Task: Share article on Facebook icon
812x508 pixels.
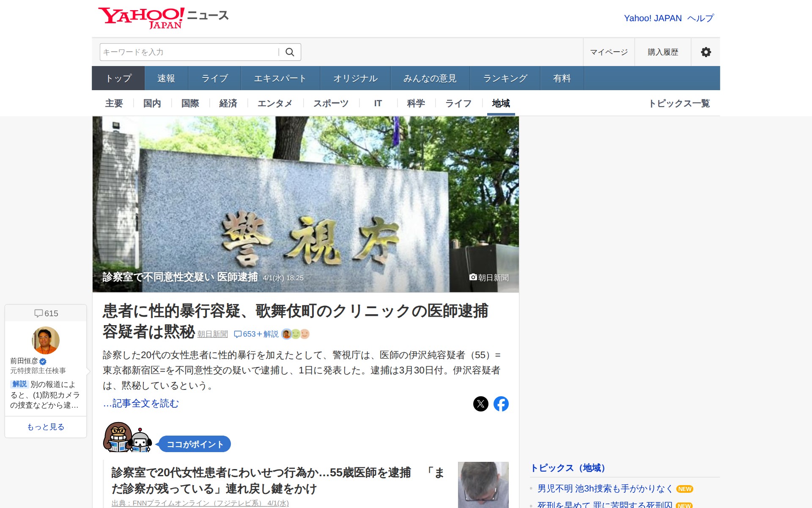Action: coord(501,404)
